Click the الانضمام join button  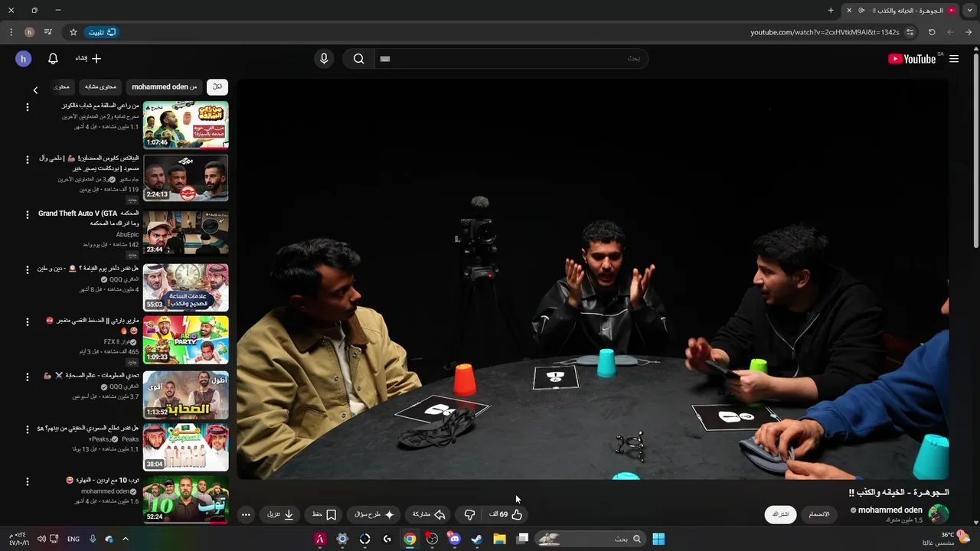pyautogui.click(x=819, y=514)
